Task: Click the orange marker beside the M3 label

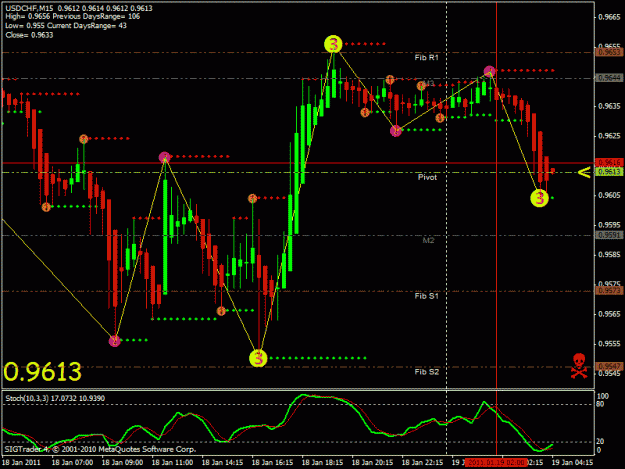Action: (x=421, y=86)
